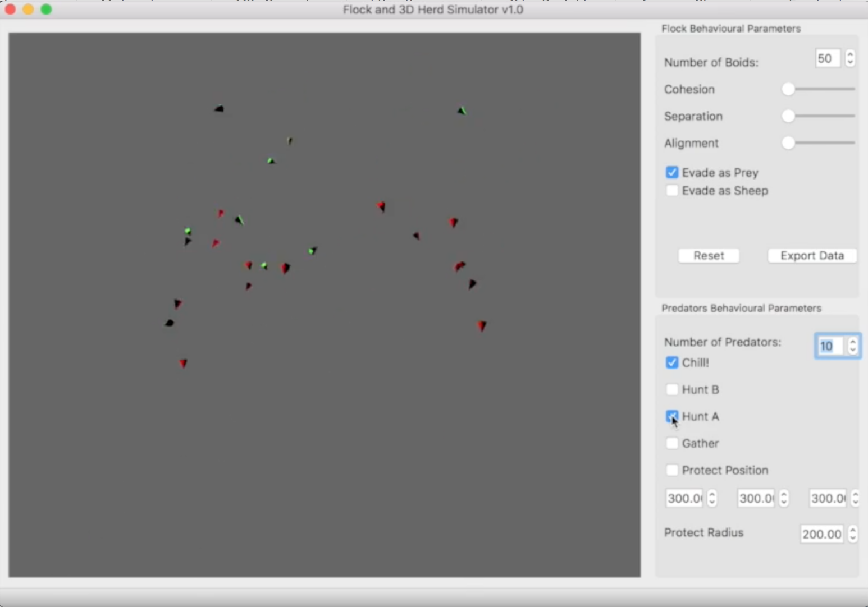Click the Protect Radius value field
This screenshot has height=607, width=868.
point(821,534)
